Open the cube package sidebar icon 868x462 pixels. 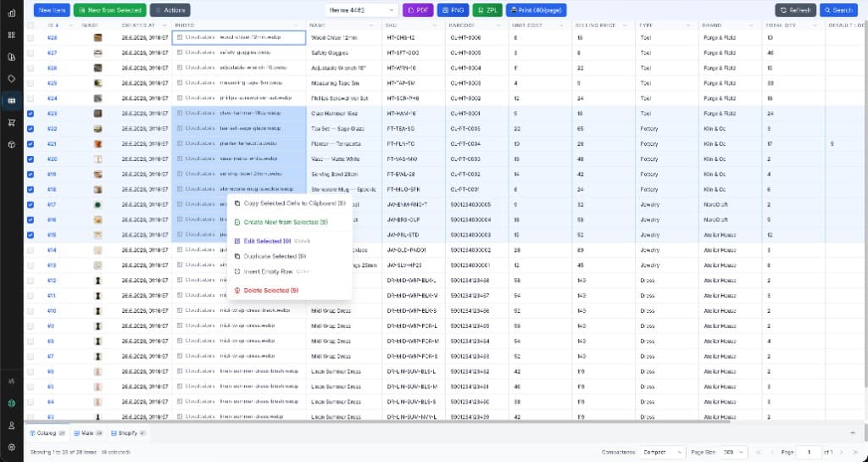[x=12, y=144]
